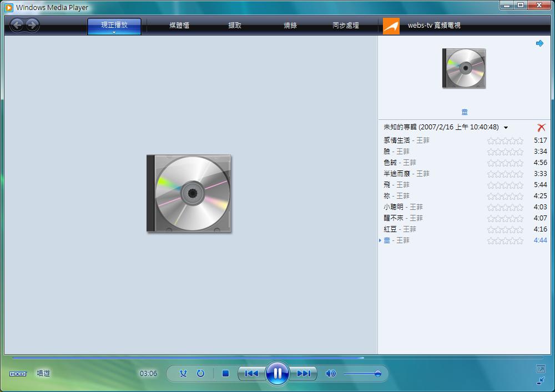Rate the playing track 童 with stars

[505, 241]
